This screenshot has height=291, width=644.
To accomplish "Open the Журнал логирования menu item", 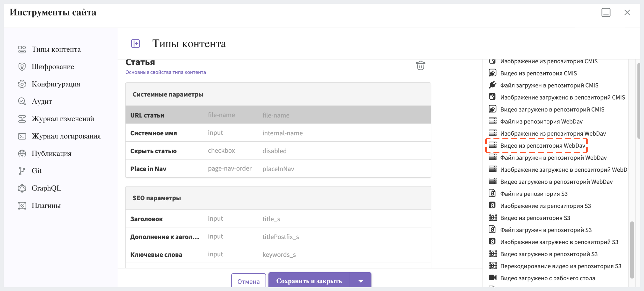I will pos(66,136).
